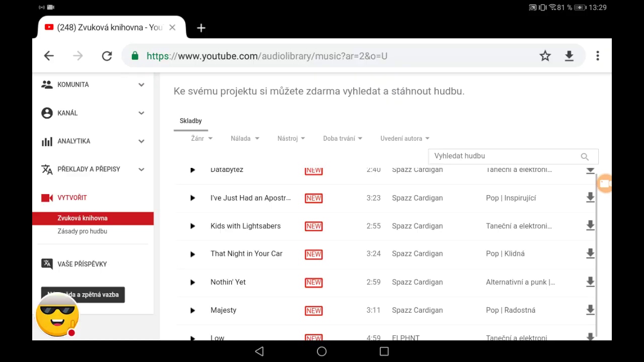The height and width of the screenshot is (362, 644).
Task: Open the Nálada filter dropdown
Action: point(245,138)
